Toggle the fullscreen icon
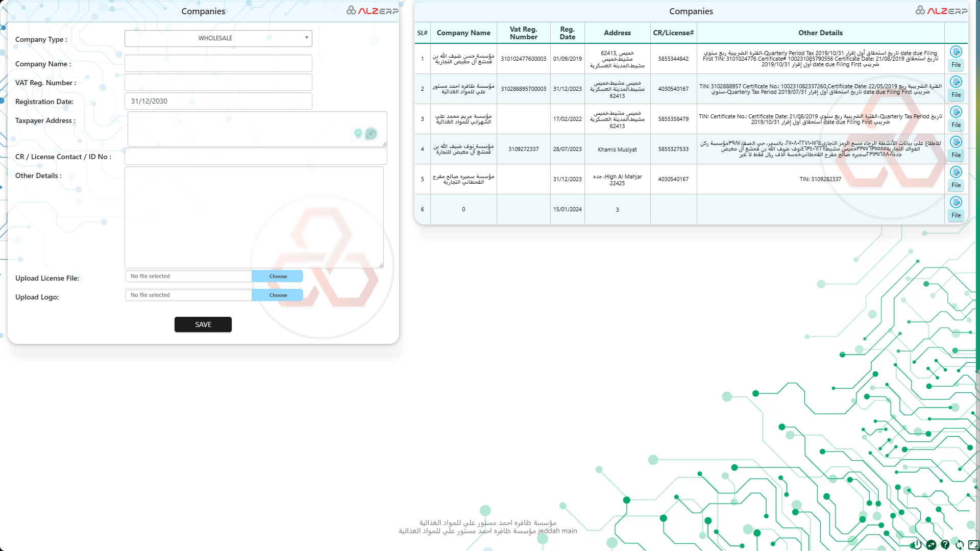Viewport: 980px width, 551px height. [973, 544]
